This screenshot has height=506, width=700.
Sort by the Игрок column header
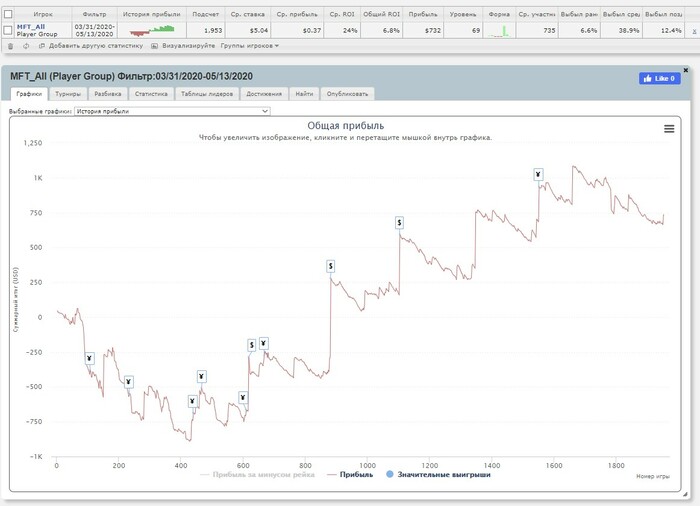pos(43,14)
